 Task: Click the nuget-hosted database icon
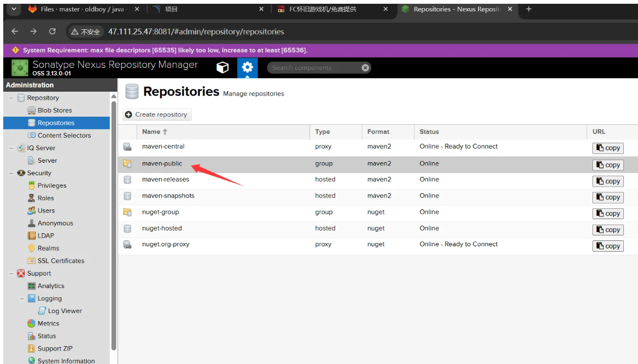(128, 228)
